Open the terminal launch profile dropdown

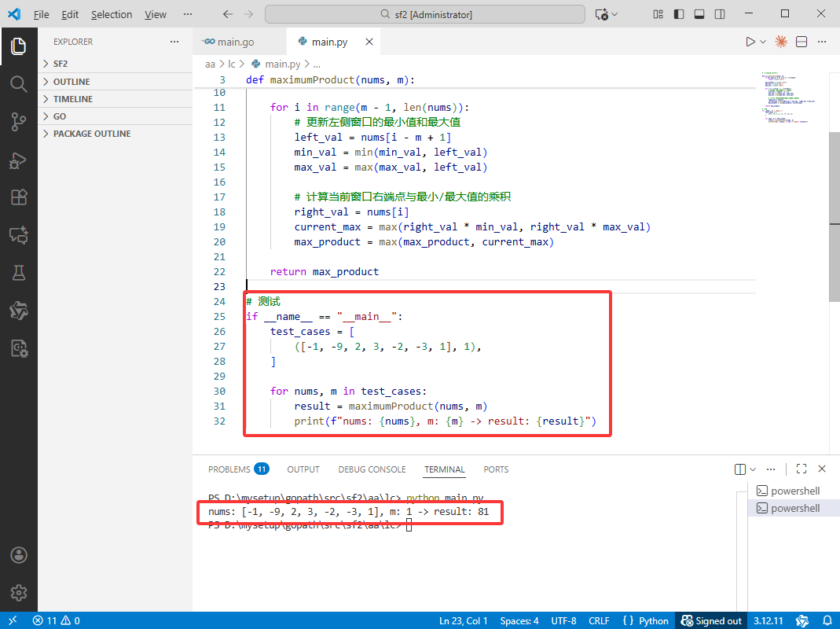click(x=753, y=469)
